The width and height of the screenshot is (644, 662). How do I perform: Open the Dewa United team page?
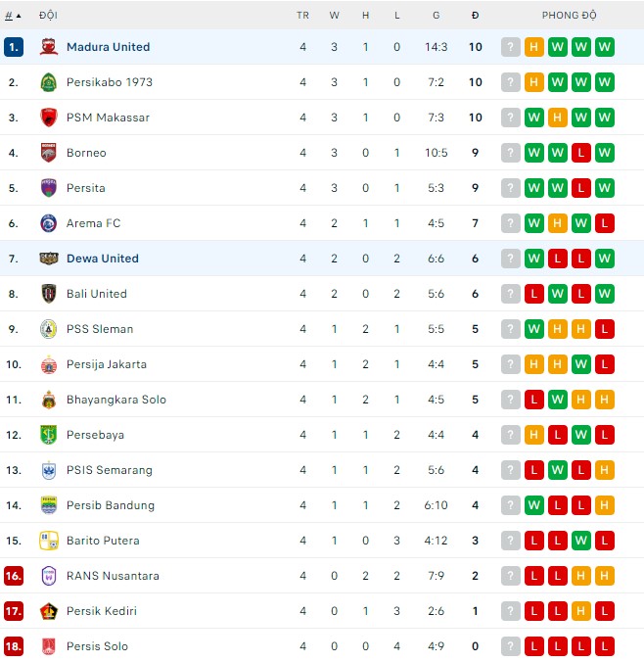point(102,259)
